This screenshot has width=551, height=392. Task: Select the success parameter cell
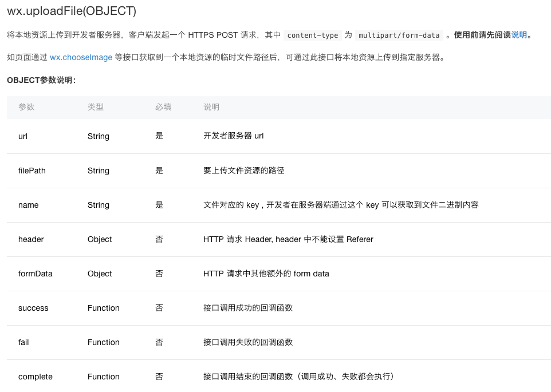tap(33, 308)
